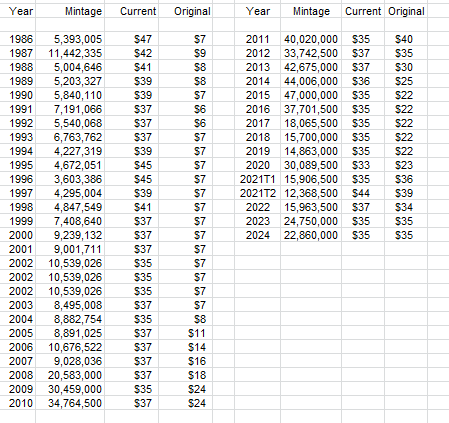Click the mintage value 5,393,005
The width and height of the screenshot is (449, 423).
coord(70,39)
